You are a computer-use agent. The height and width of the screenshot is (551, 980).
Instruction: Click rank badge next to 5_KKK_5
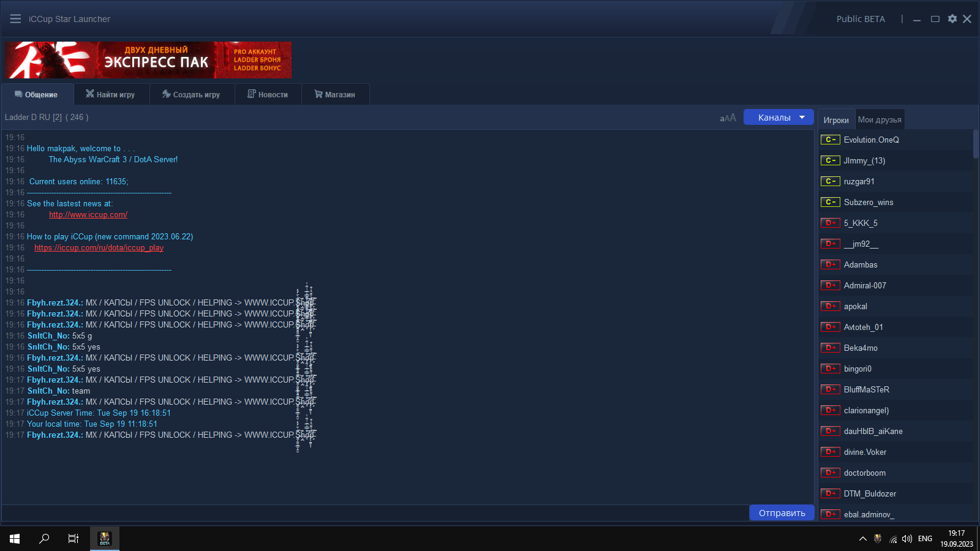(x=830, y=223)
